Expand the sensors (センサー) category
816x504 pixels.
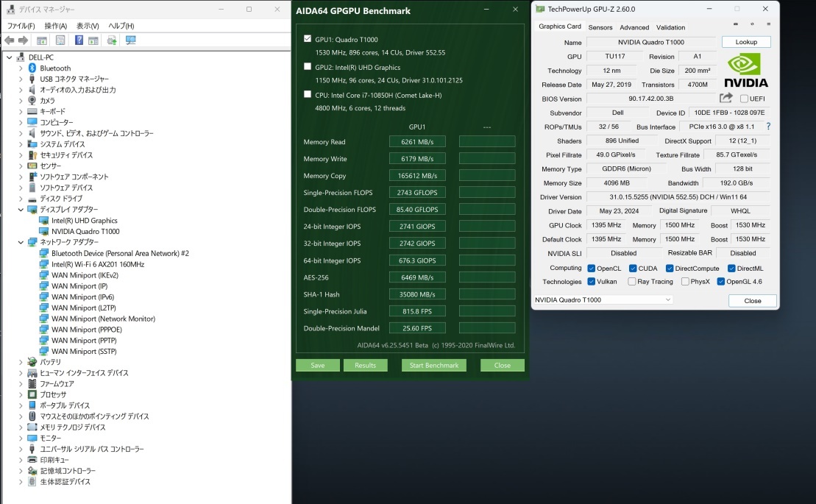21,166
